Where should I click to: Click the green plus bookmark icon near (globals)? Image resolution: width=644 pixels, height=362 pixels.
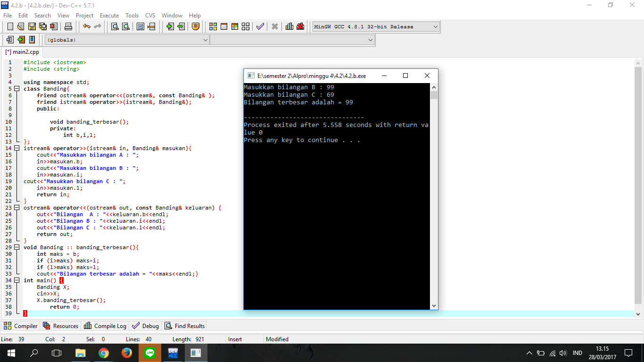[x=21, y=40]
